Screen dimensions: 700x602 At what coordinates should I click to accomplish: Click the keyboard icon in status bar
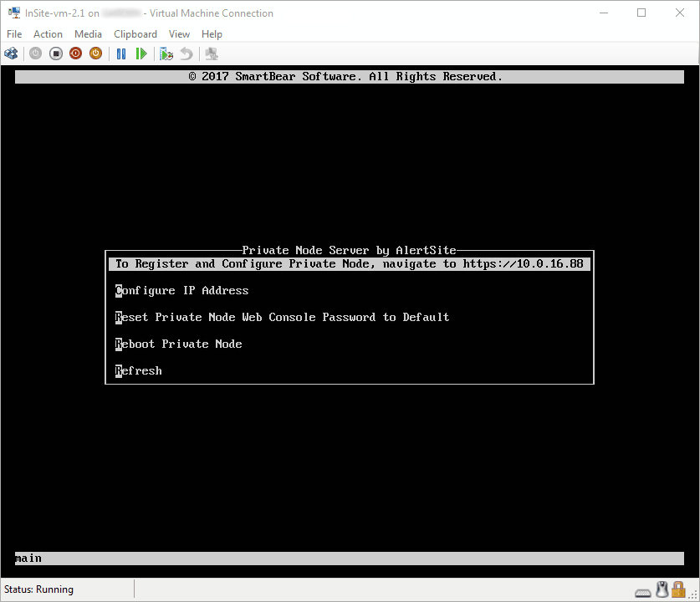pos(643,593)
